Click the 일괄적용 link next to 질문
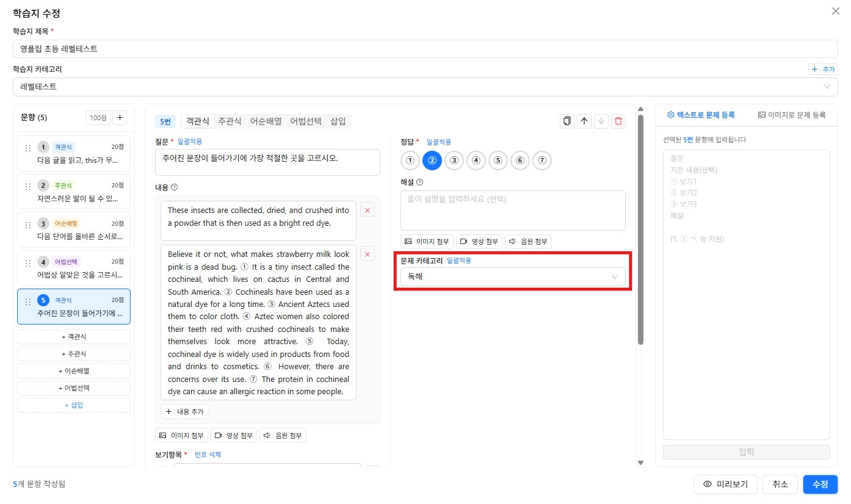The image size is (851, 504). pos(189,142)
